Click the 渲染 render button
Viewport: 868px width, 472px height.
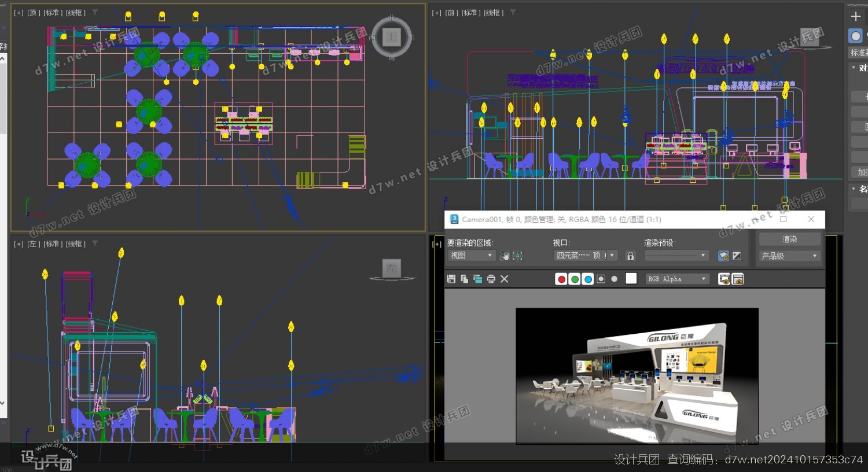[790, 239]
